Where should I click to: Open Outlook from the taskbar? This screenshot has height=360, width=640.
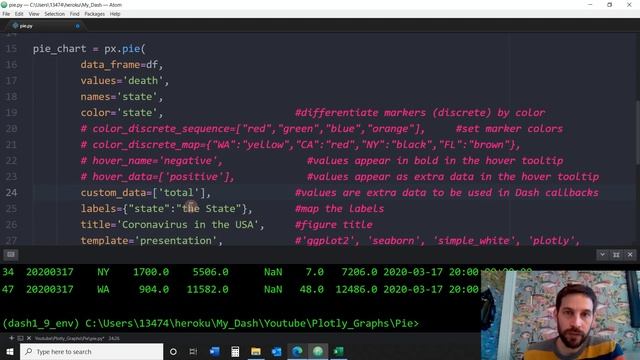(276, 351)
